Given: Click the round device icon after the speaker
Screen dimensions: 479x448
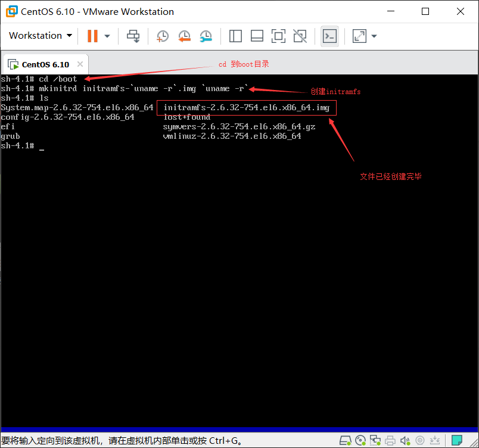Looking at the screenshot, I should [420, 440].
